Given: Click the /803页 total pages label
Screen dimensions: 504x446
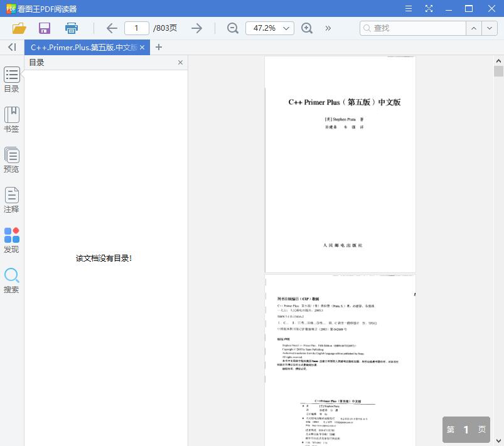Looking at the screenshot, I should click(x=165, y=28).
